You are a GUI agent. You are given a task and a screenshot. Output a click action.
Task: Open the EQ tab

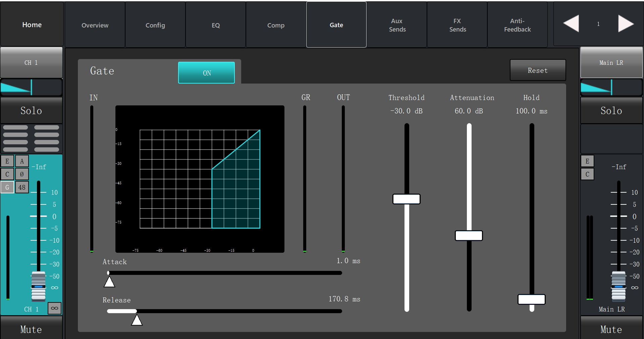pyautogui.click(x=216, y=25)
